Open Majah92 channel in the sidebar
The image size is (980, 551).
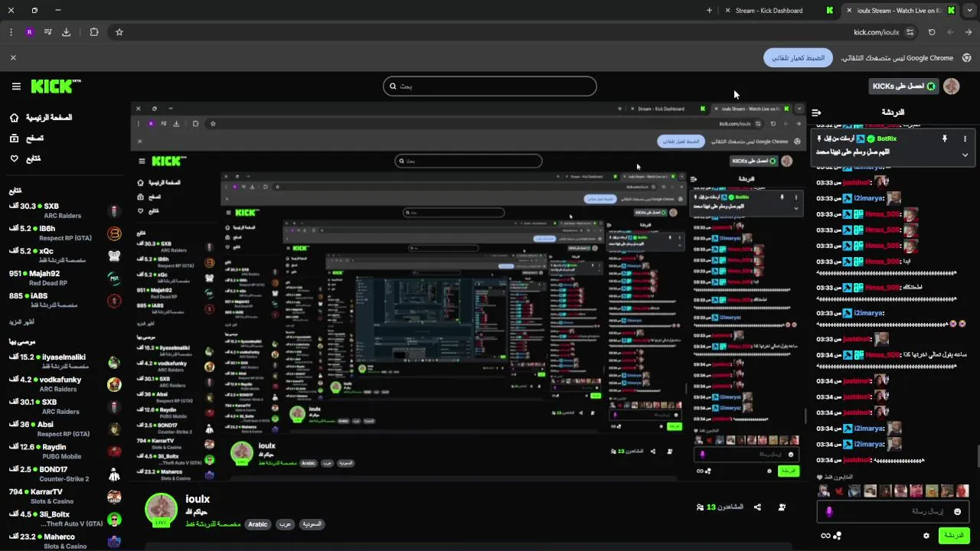(65, 278)
